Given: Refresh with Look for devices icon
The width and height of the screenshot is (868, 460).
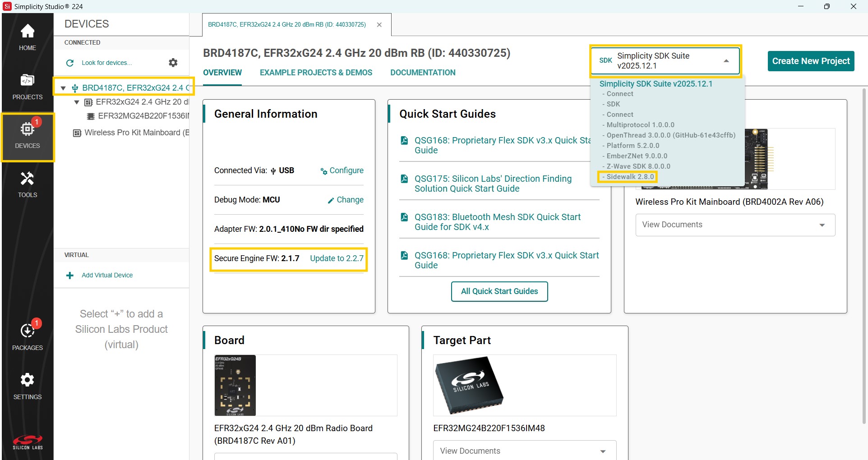Looking at the screenshot, I should [x=70, y=63].
